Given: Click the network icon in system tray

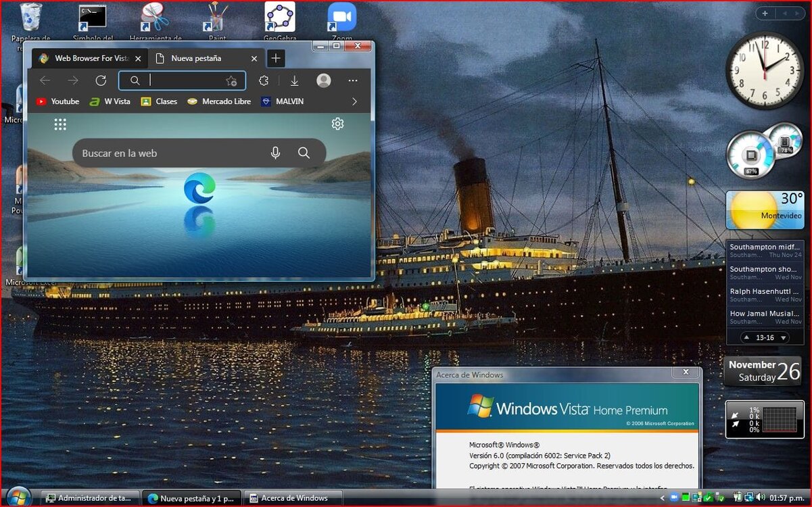Looking at the screenshot, I should (x=749, y=498).
